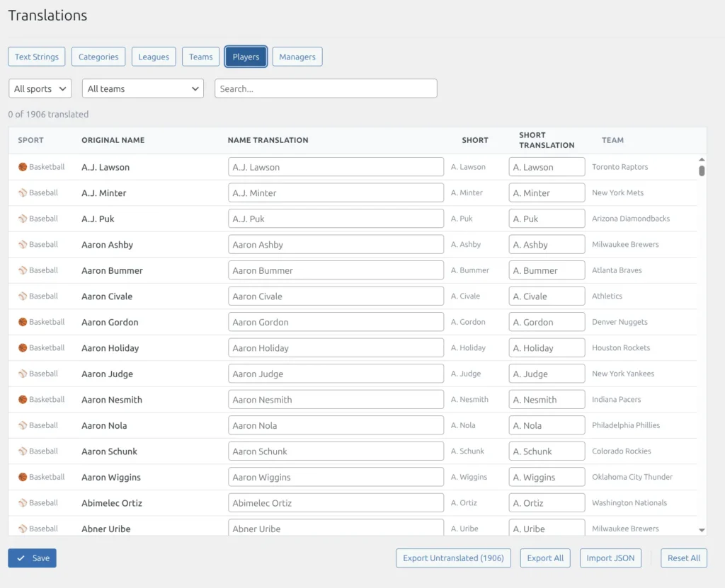This screenshot has width=725, height=588.
Task: Select the Players tab
Action: pyautogui.click(x=246, y=57)
